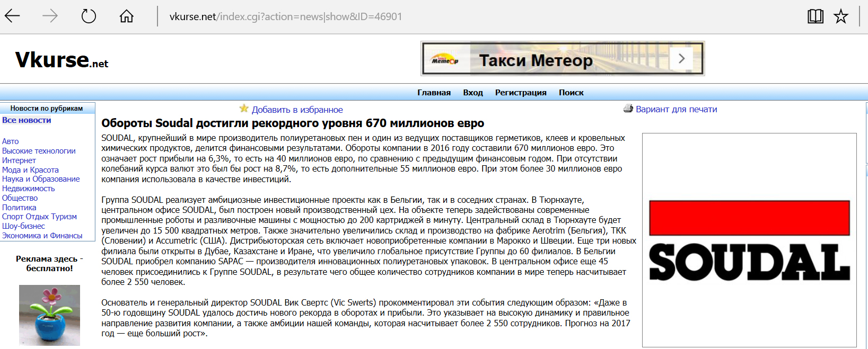Open the Общество category

pyautogui.click(x=20, y=198)
